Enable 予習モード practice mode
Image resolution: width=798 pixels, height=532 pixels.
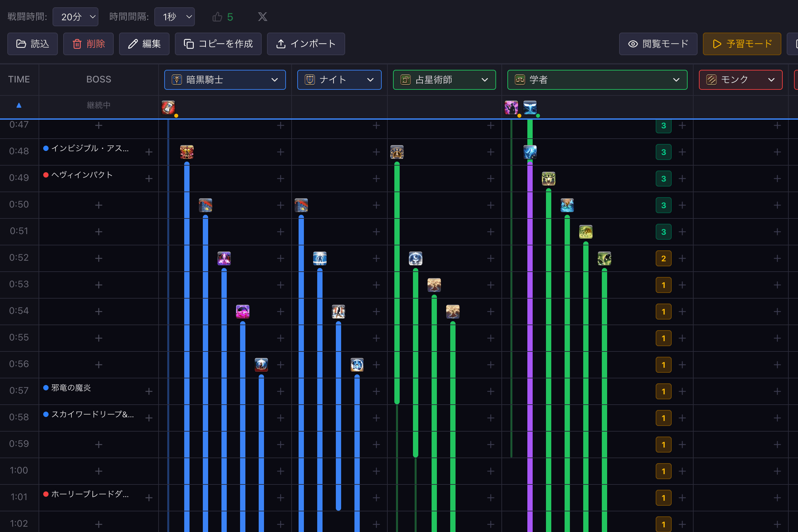pos(742,44)
